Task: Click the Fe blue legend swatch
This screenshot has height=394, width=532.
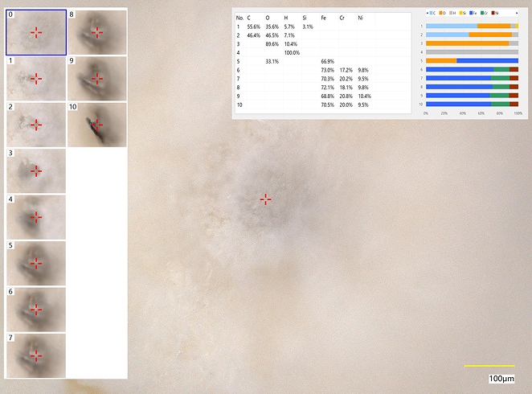Action: (471, 14)
